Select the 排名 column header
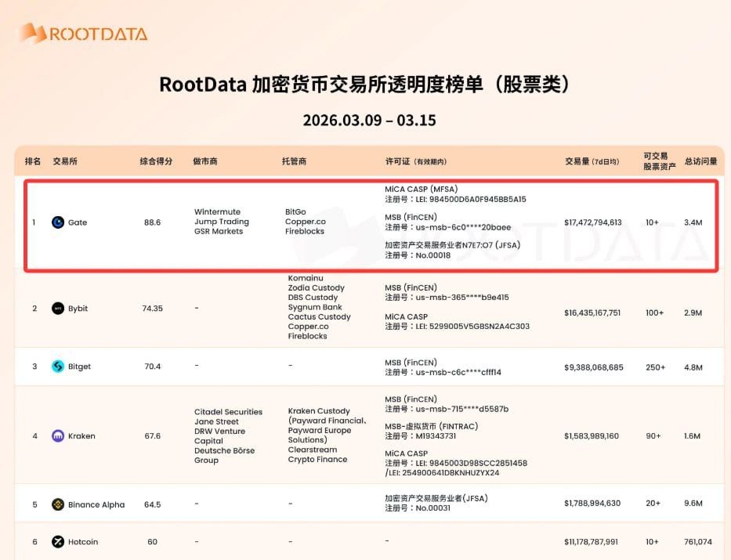 tap(33, 161)
